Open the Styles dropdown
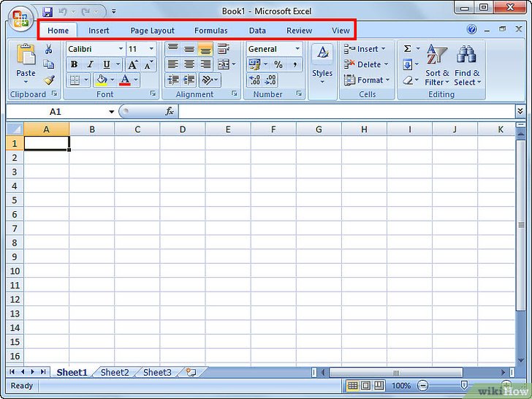This screenshot has width=532, height=399. coord(322,71)
